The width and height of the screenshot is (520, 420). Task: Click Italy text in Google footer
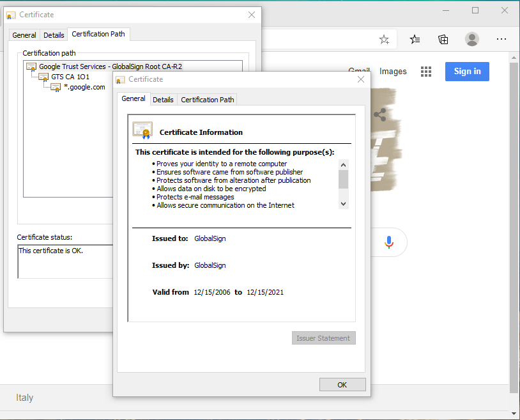pos(24,398)
